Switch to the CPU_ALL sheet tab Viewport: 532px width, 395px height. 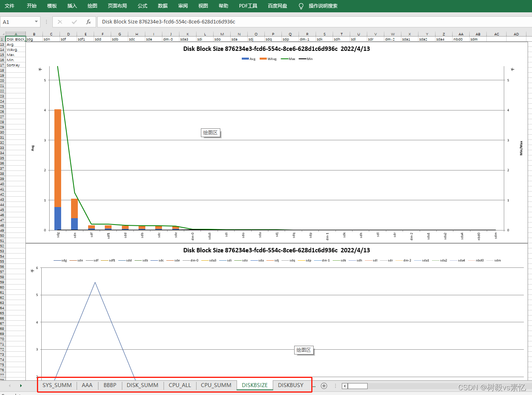180,385
